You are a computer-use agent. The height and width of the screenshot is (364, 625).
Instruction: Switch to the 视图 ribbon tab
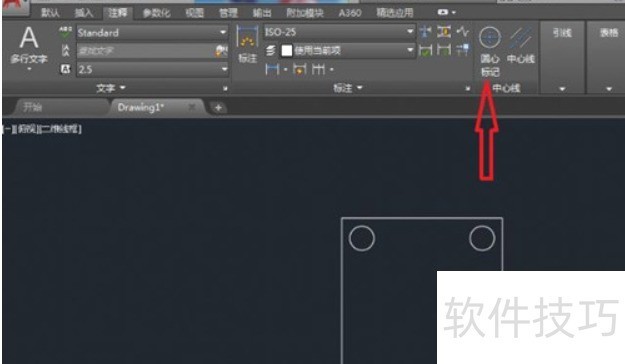coord(195,13)
